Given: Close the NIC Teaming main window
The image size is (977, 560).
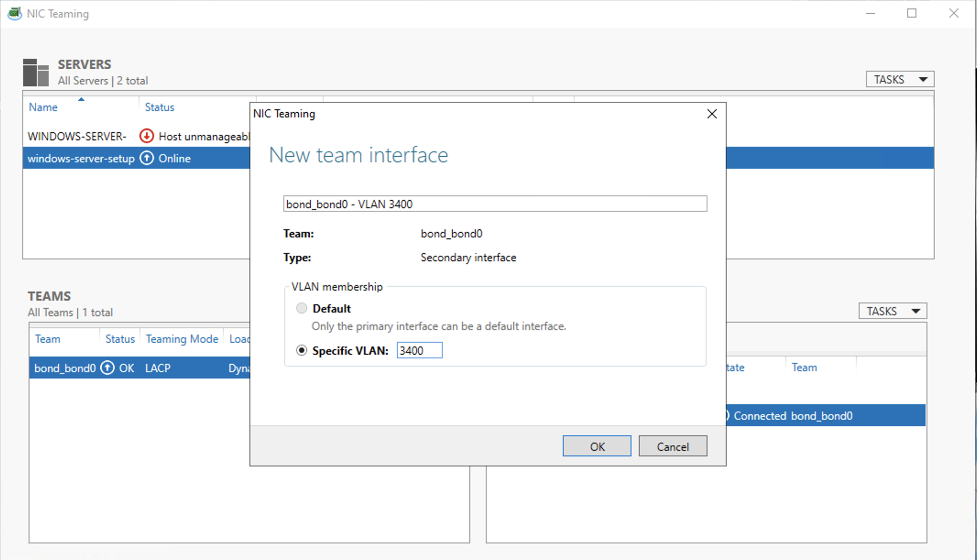Looking at the screenshot, I should coord(954,13).
